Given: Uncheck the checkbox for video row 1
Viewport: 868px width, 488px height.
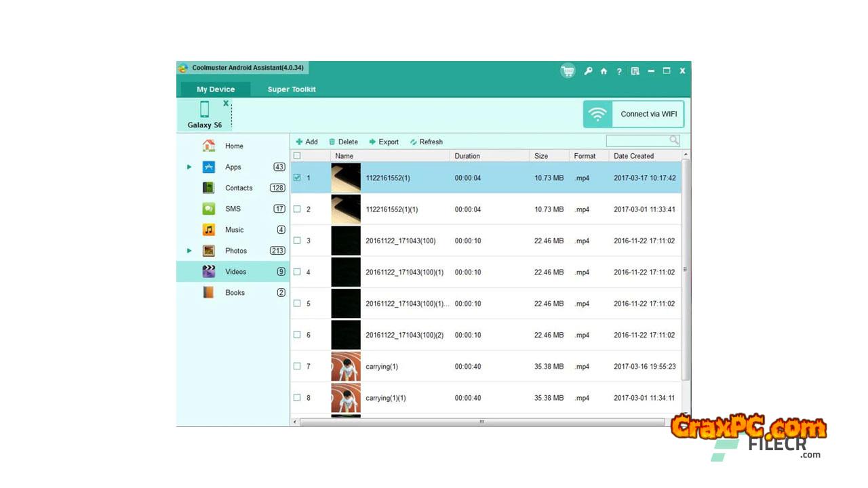Looking at the screenshot, I should coord(297,178).
